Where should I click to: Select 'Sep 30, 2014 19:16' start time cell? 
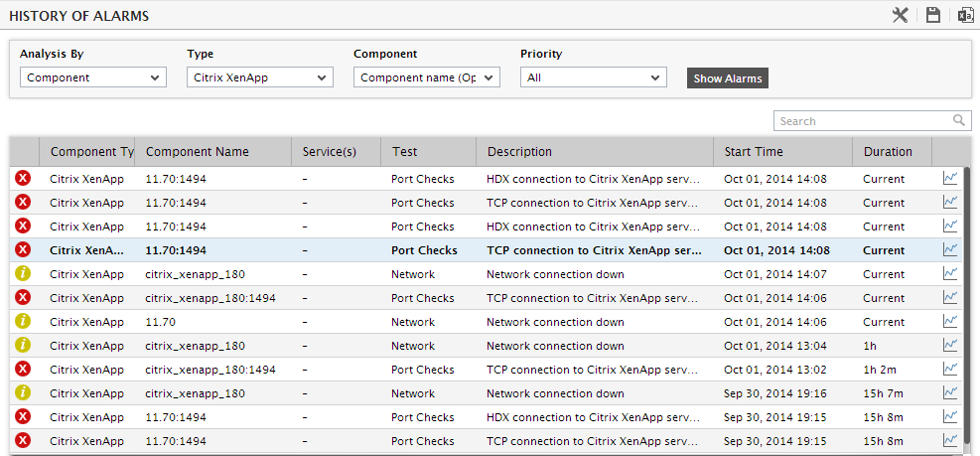(775, 392)
